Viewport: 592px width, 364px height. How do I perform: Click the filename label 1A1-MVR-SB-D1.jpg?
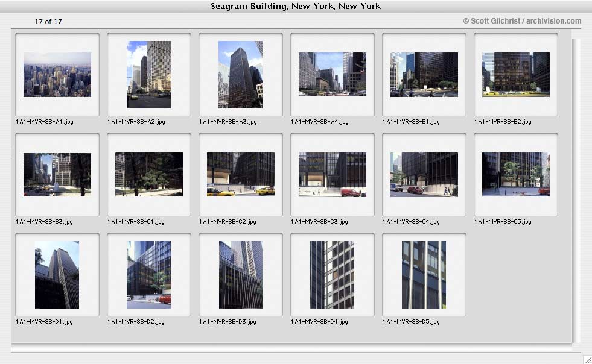[x=44, y=321]
